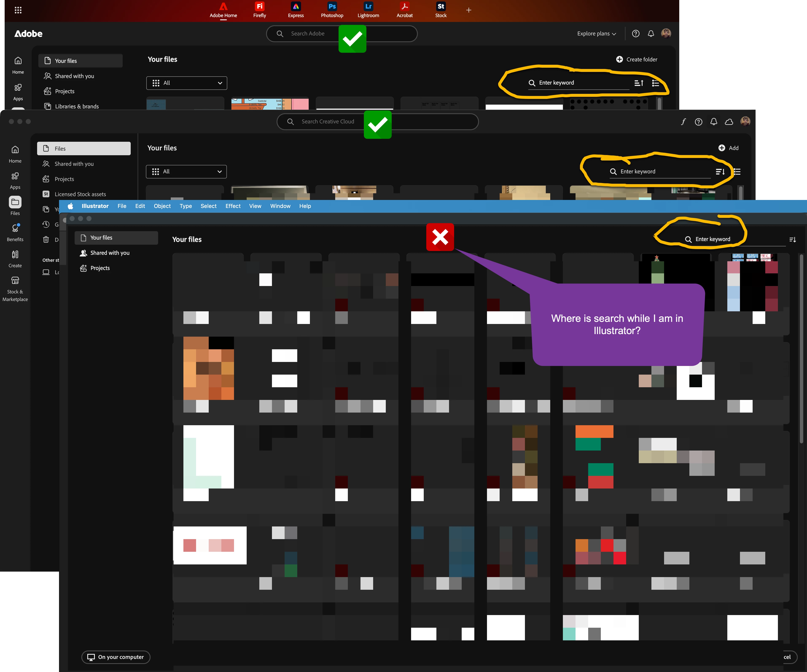Screen dimensions: 807x672
Task: Open the fonts icon in Creative Cloud
Action: click(683, 122)
